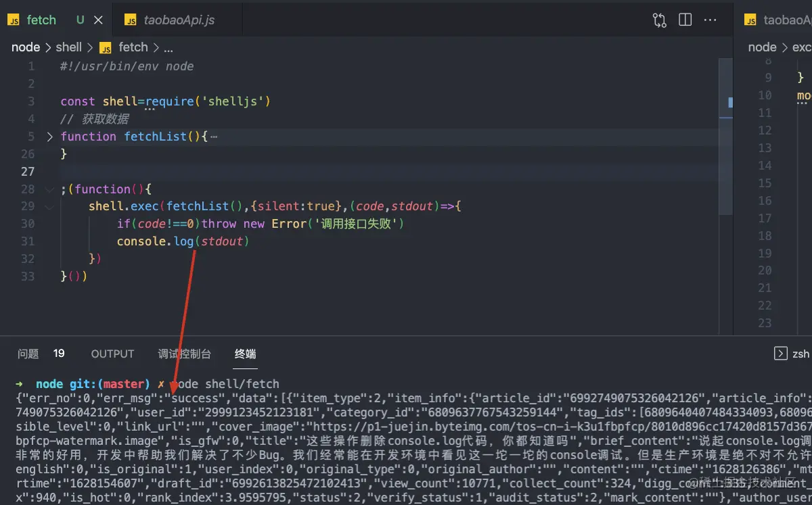Open the 终端 terminal tab
The image size is (812, 505).
(246, 354)
